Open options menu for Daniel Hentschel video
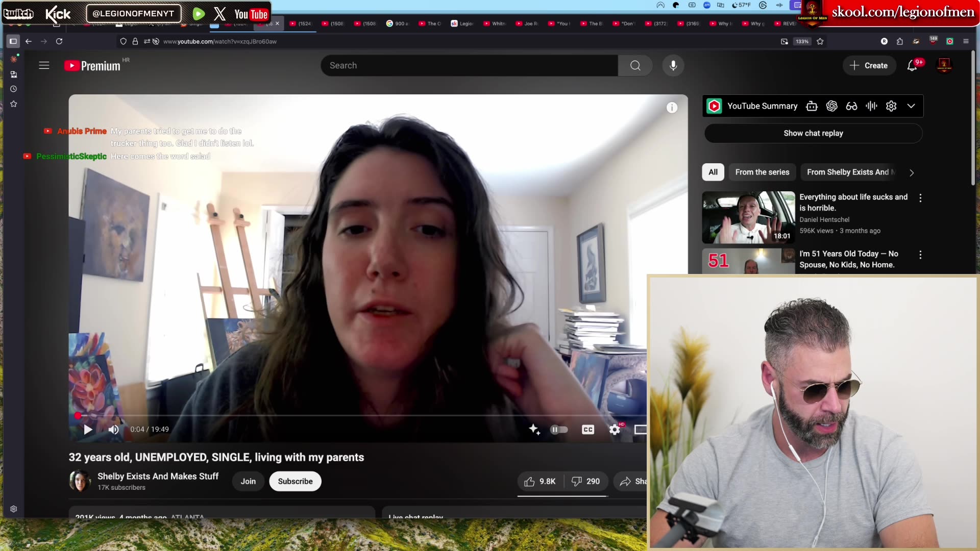This screenshot has width=980, height=551. [x=920, y=198]
